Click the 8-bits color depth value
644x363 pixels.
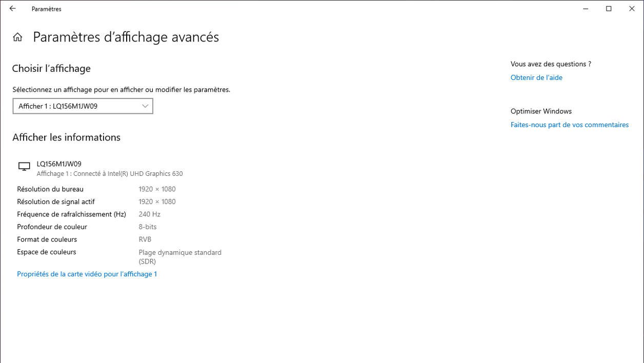[x=148, y=227]
